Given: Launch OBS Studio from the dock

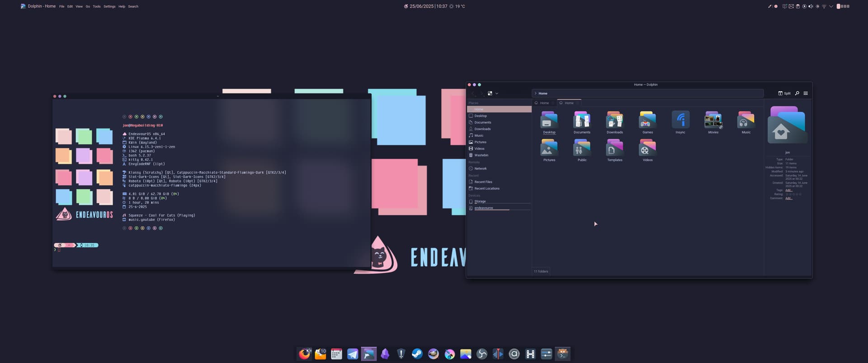Looking at the screenshot, I should point(481,354).
